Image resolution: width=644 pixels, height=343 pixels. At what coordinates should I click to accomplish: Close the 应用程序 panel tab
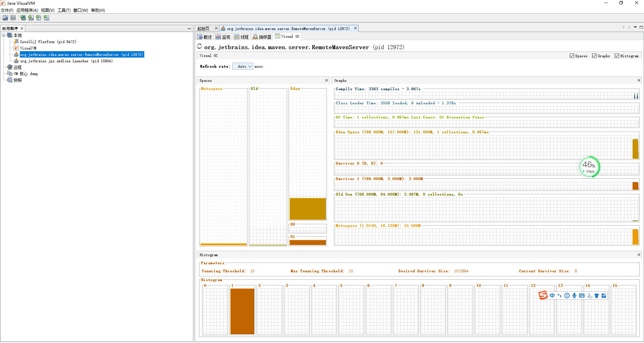click(22, 29)
